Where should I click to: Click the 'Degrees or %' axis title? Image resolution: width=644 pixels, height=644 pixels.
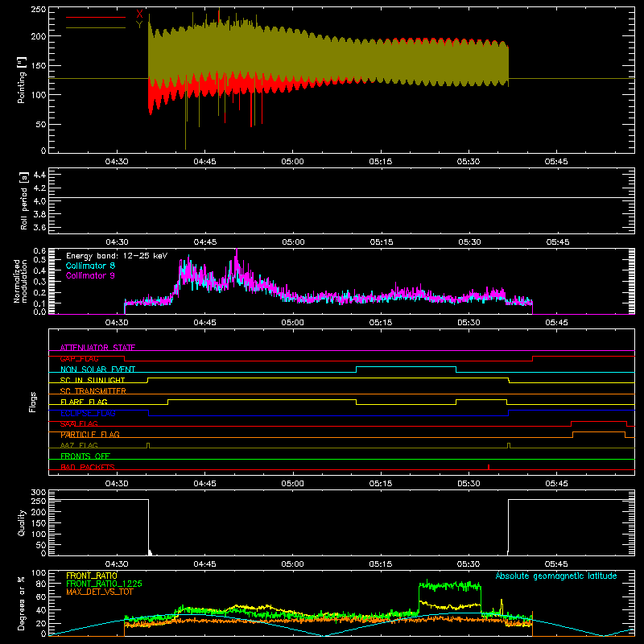click(x=22, y=604)
